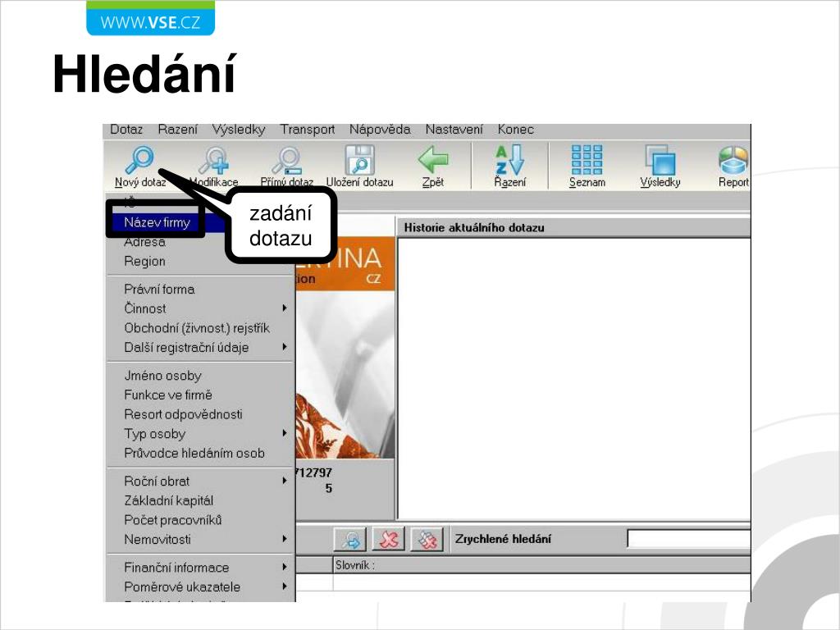840x630 pixels.
Task: Click the Report chart icon
Action: [733, 160]
